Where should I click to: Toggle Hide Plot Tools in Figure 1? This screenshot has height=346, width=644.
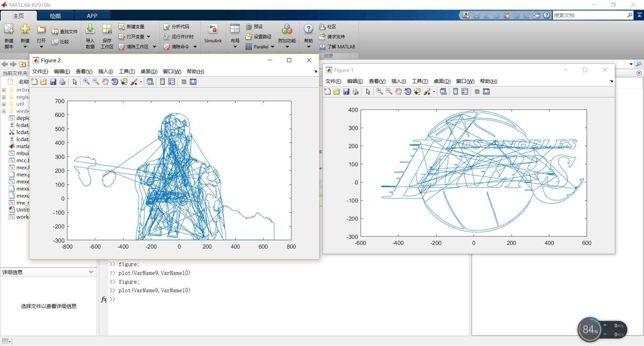(x=477, y=92)
